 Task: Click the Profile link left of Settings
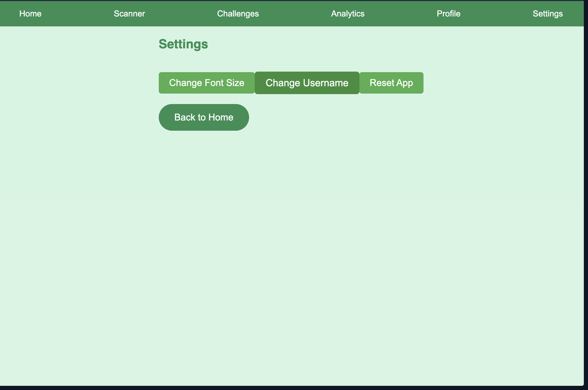(x=448, y=14)
